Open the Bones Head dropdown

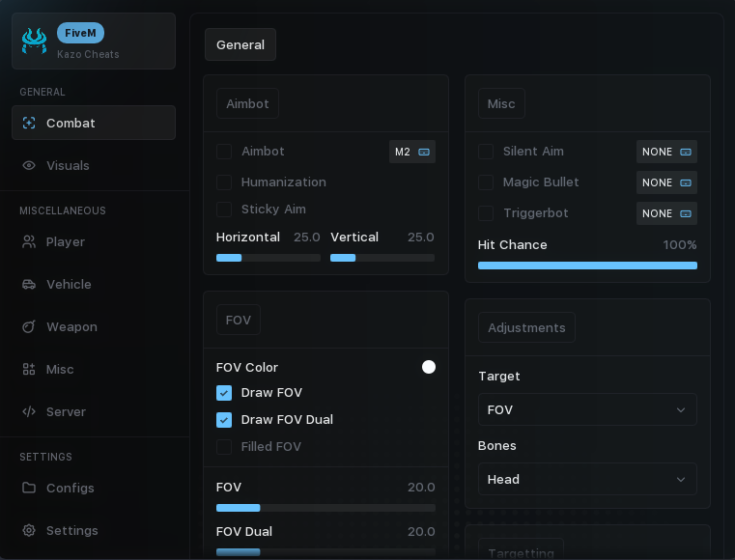587,479
